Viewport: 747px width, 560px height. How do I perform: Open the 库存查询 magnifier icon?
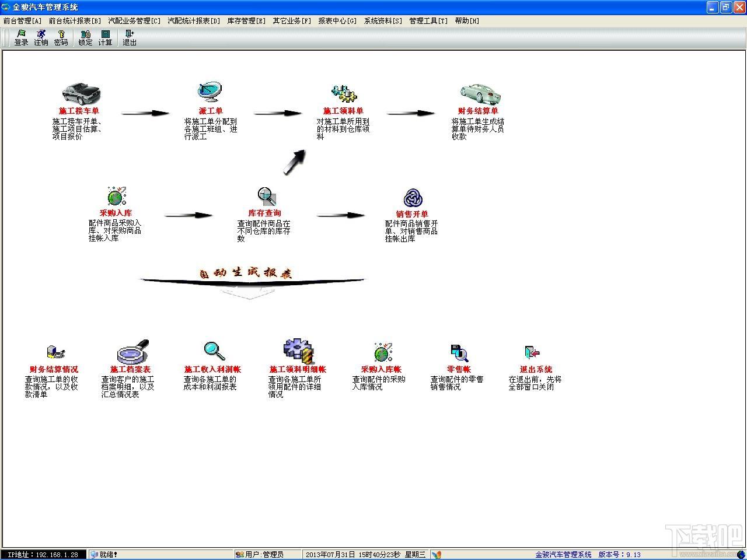point(267,197)
